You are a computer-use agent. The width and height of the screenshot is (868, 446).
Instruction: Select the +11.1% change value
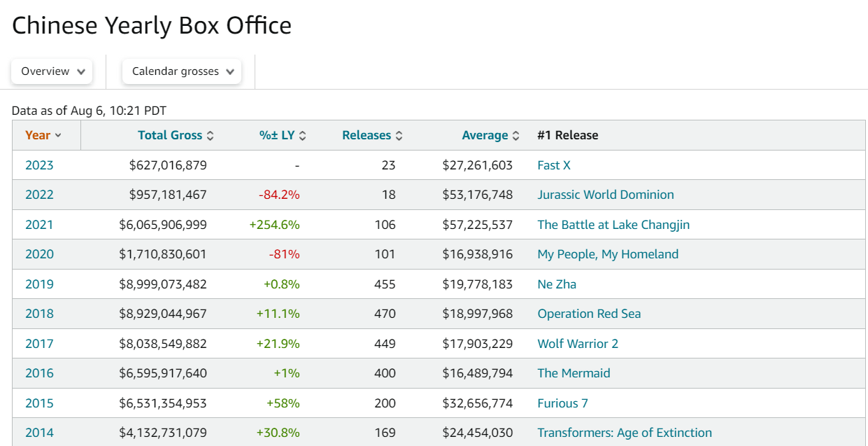coord(279,314)
